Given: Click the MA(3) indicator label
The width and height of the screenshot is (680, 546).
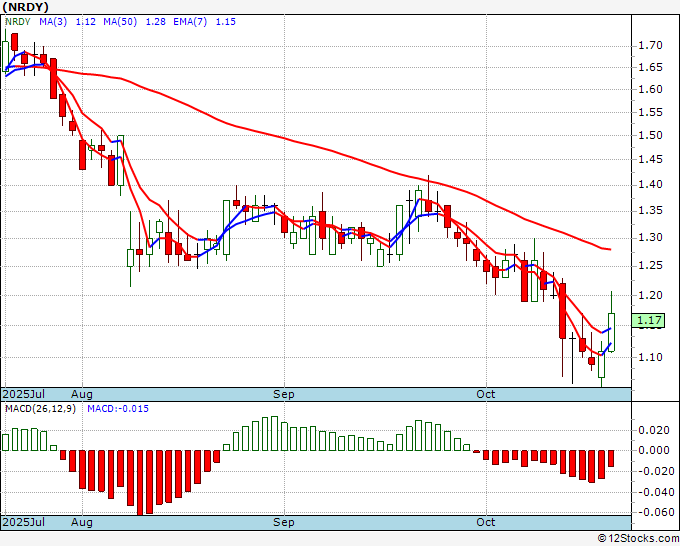Looking at the screenshot, I should point(53,22).
